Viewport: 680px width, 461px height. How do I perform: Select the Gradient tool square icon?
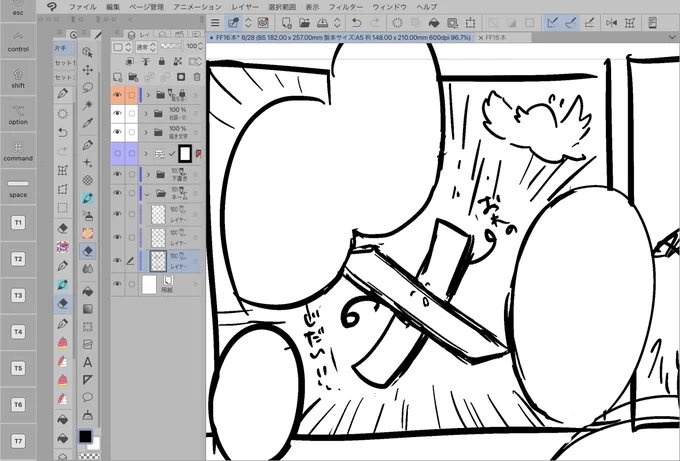tap(87, 309)
